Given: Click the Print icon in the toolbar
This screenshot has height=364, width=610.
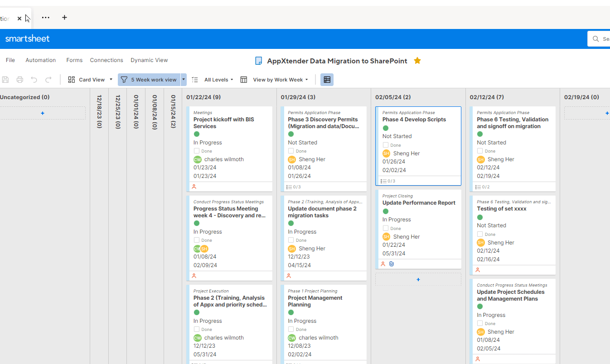Looking at the screenshot, I should pos(20,80).
